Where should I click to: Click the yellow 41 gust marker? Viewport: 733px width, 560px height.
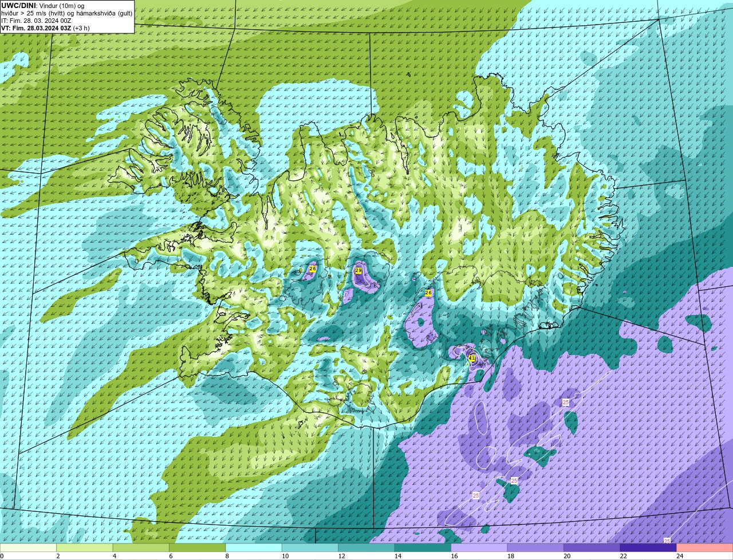coord(472,358)
